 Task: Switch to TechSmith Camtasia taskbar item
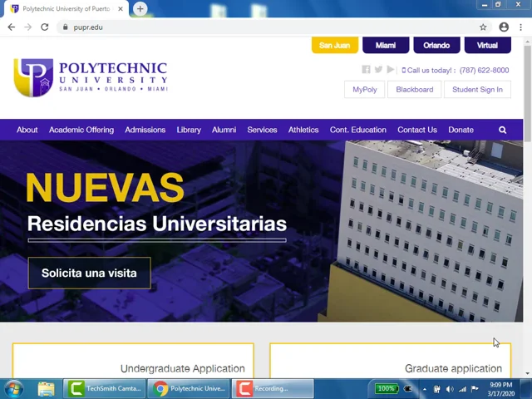pos(105,388)
